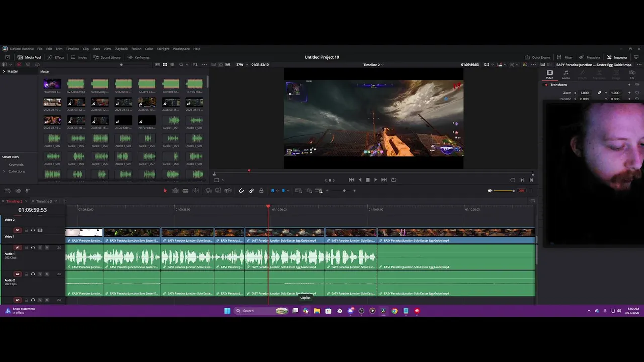The height and width of the screenshot is (362, 644).
Task: Select the Keywords smart bin
Action: pos(16,165)
